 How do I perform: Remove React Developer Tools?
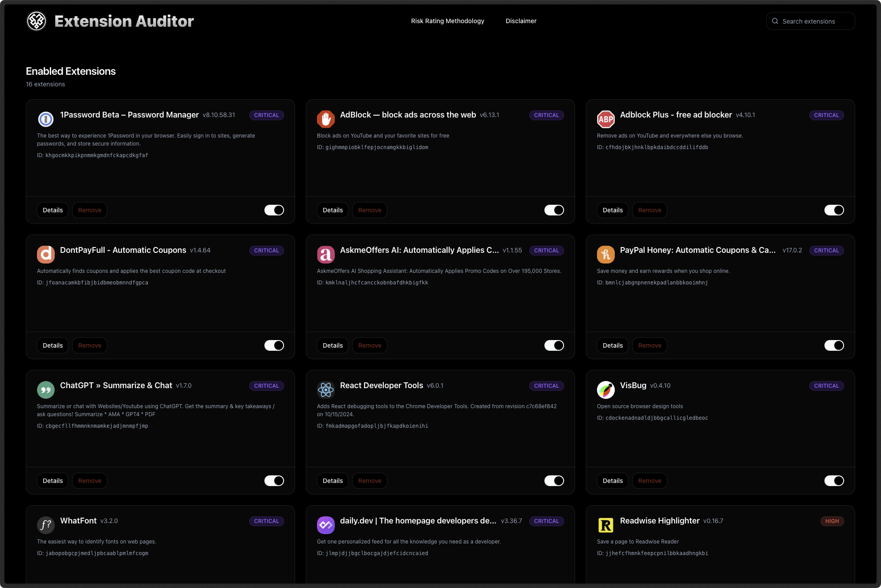tap(369, 481)
